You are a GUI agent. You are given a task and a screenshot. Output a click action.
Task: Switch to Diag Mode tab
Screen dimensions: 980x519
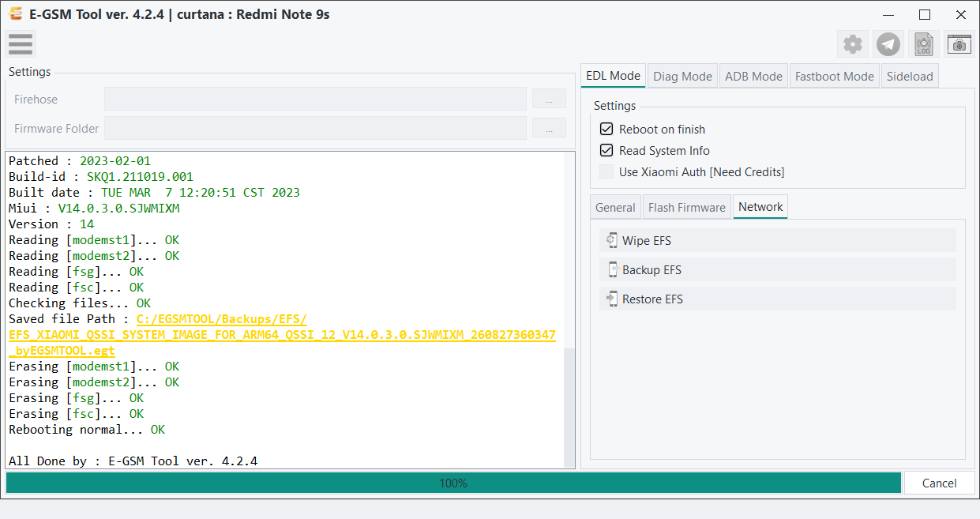click(683, 77)
